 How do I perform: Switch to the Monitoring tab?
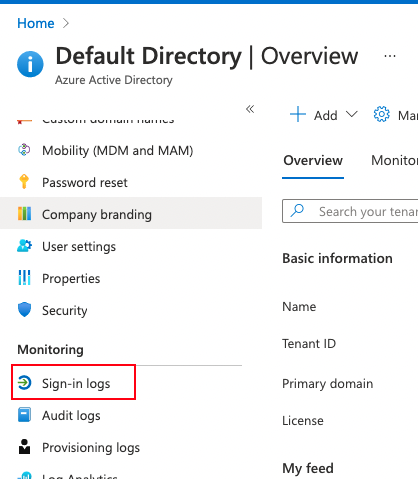[x=394, y=160]
